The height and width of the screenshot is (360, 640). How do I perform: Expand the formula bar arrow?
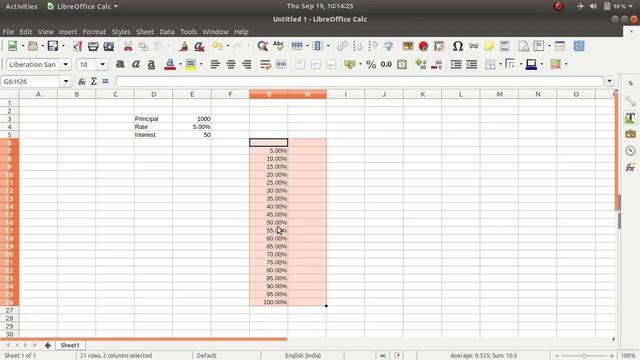click(x=609, y=81)
